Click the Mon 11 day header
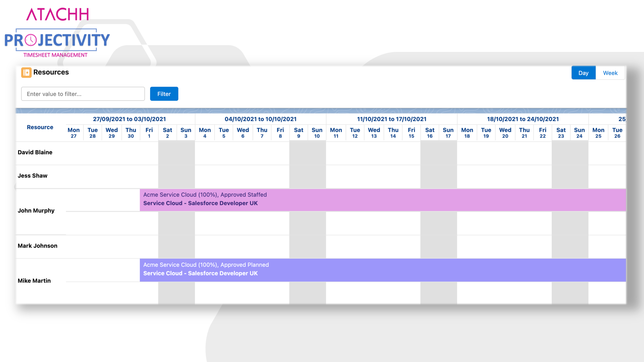 tap(336, 133)
